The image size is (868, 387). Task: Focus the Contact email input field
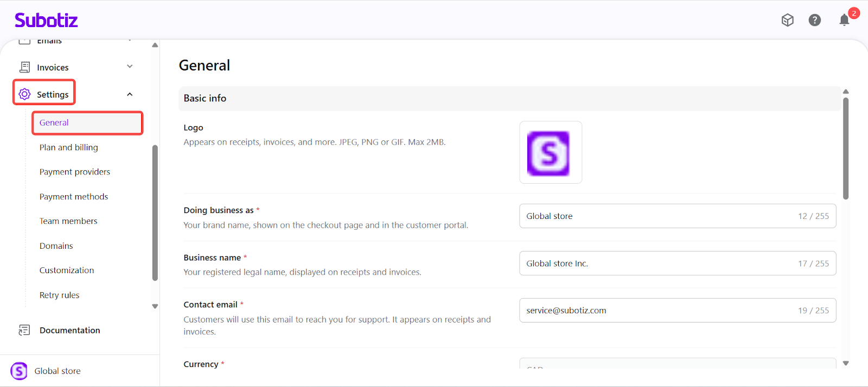(x=656, y=310)
